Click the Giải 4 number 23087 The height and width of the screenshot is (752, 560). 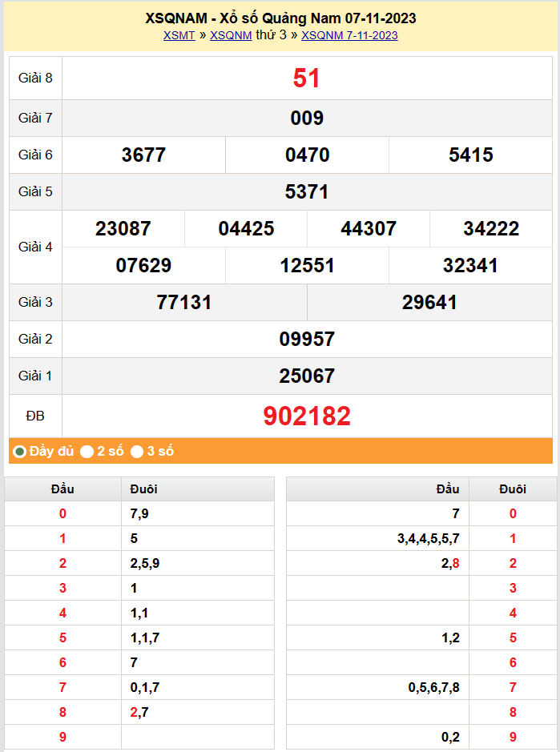tap(123, 229)
